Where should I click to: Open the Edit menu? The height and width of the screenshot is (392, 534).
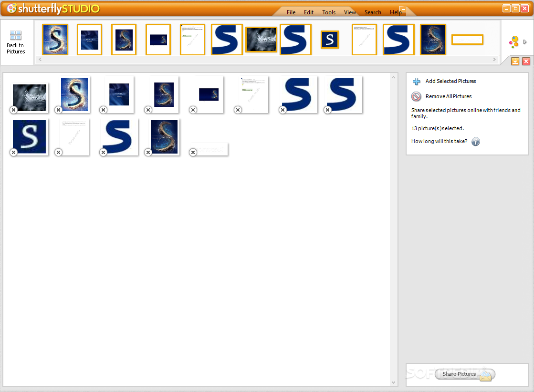pos(309,12)
